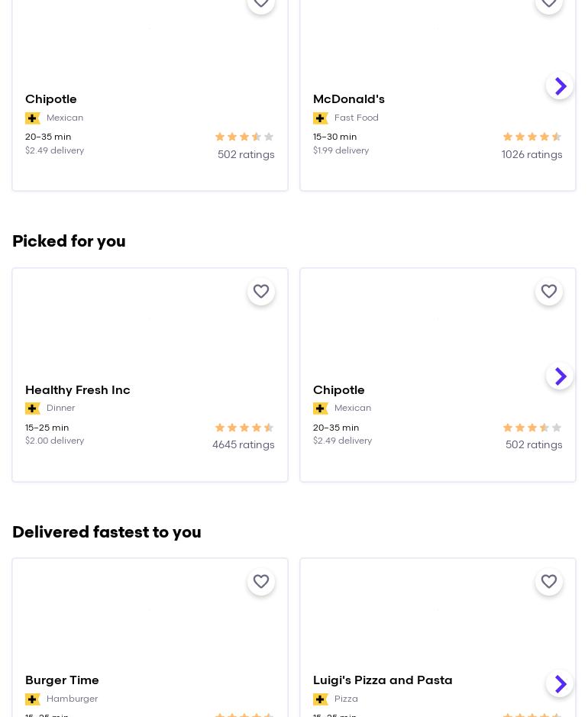Advance Delivered fastest to you carousel
The width and height of the screenshot is (588, 717).
pos(560,684)
